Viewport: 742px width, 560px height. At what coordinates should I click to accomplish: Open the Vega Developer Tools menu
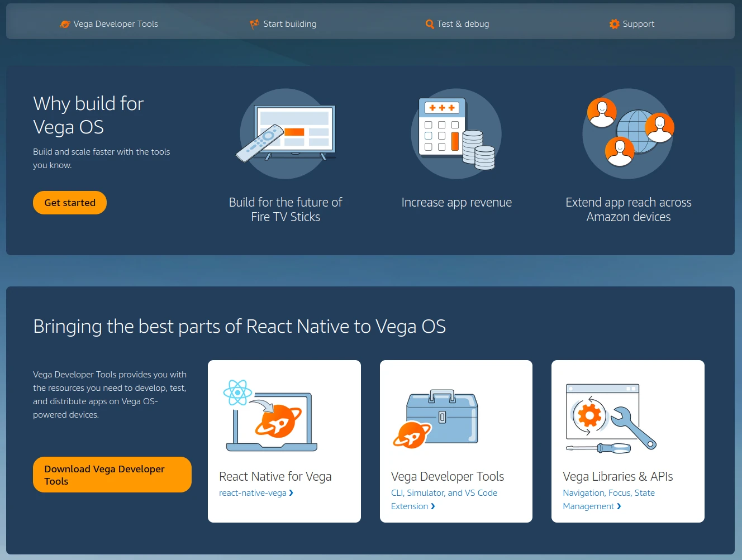click(x=116, y=24)
